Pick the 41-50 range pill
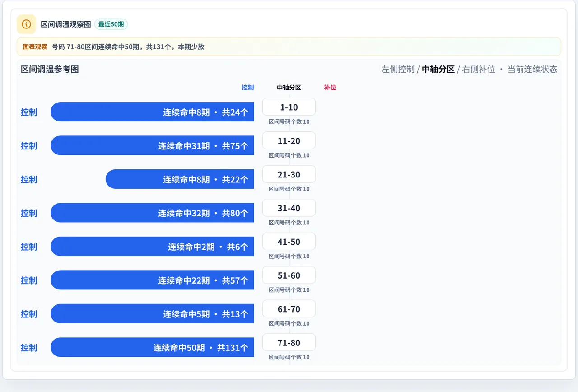This screenshot has height=392, width=578. (x=289, y=242)
